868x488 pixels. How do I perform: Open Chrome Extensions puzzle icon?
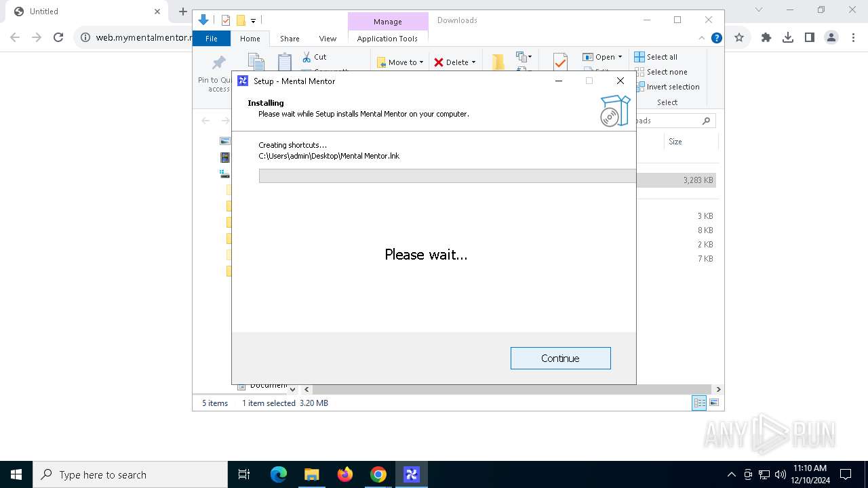766,37
